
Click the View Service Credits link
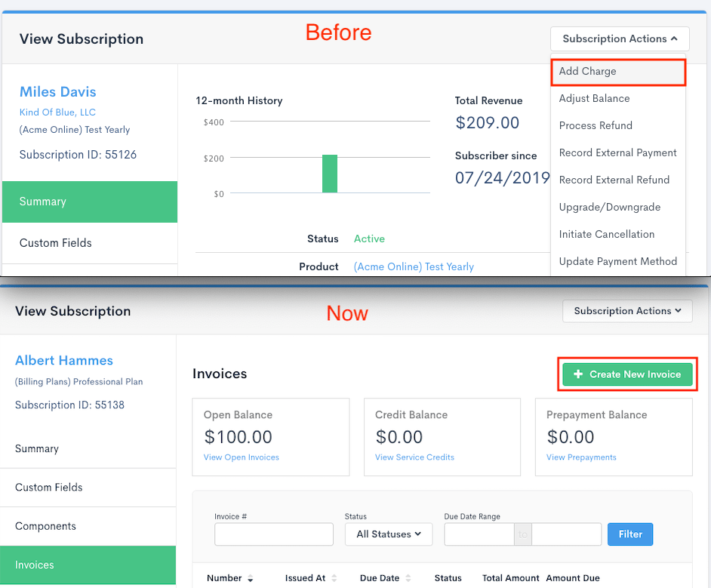click(x=414, y=457)
